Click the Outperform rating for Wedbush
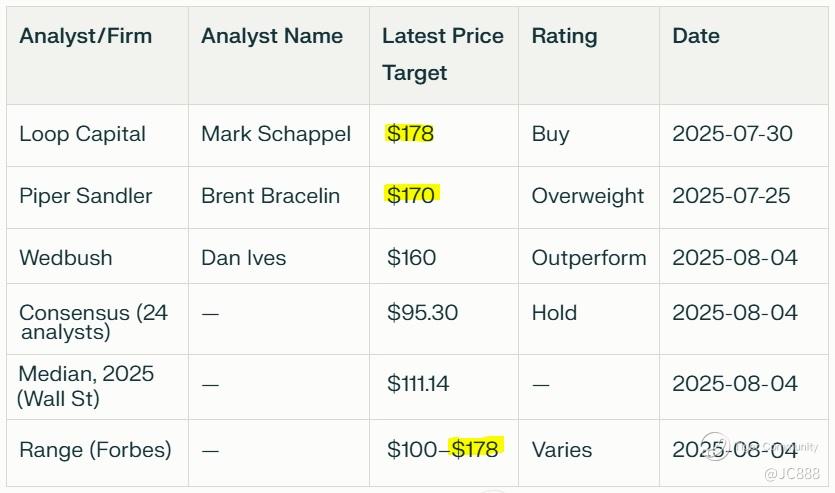Image resolution: width=835 pixels, height=493 pixels. (x=588, y=258)
